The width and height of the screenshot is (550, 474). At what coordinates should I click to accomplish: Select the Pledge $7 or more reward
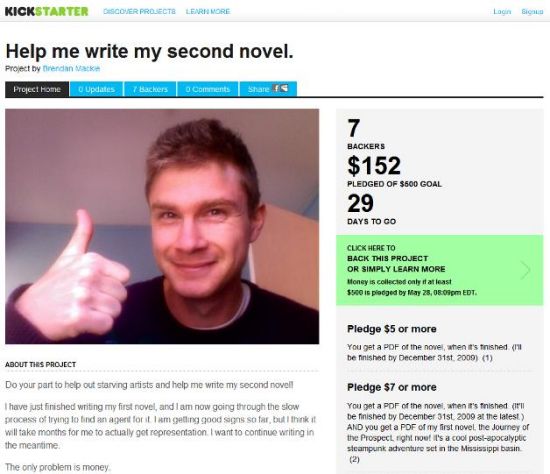392,387
